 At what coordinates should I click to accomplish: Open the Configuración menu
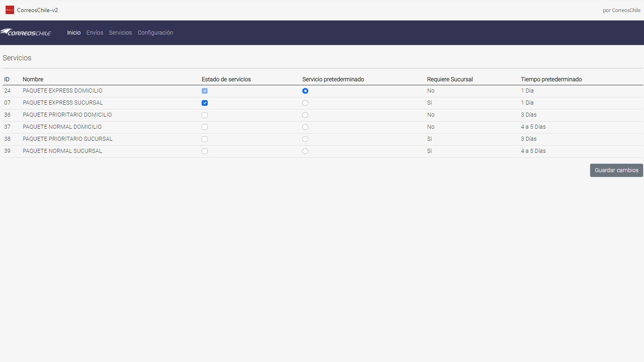(x=155, y=33)
